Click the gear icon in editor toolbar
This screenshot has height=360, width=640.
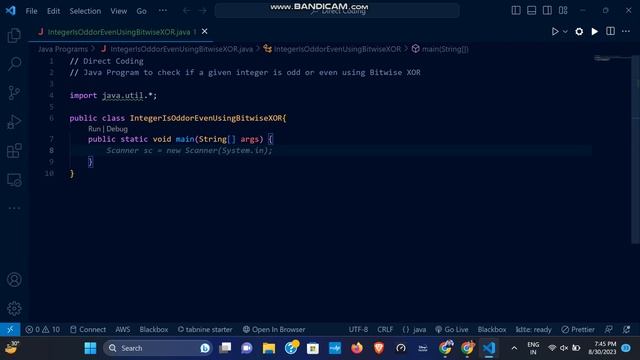[x=579, y=31]
